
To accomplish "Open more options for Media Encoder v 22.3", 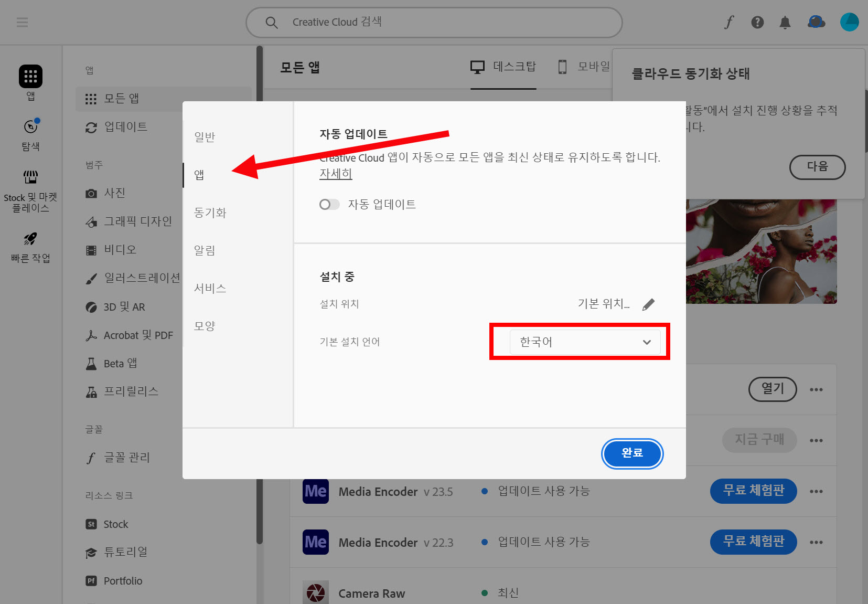I will (816, 542).
